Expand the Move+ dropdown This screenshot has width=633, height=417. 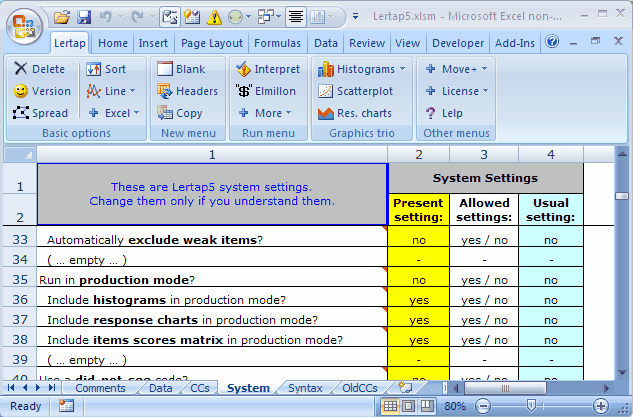tap(484, 69)
